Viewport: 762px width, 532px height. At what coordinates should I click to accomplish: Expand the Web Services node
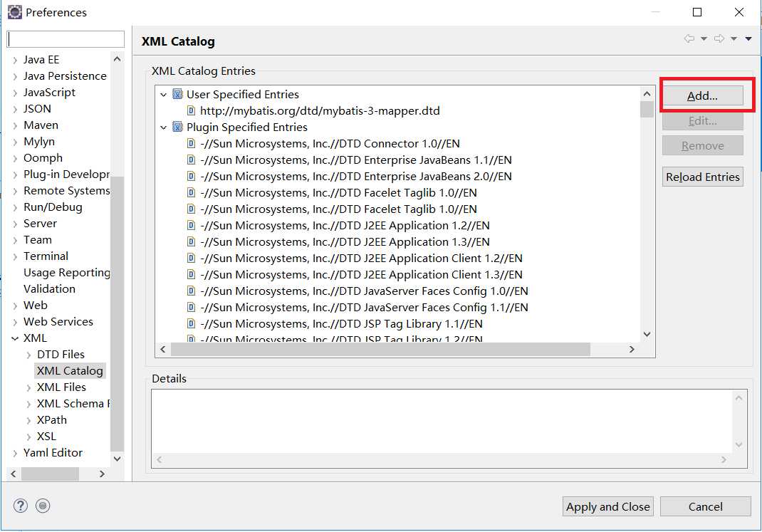[x=15, y=322]
